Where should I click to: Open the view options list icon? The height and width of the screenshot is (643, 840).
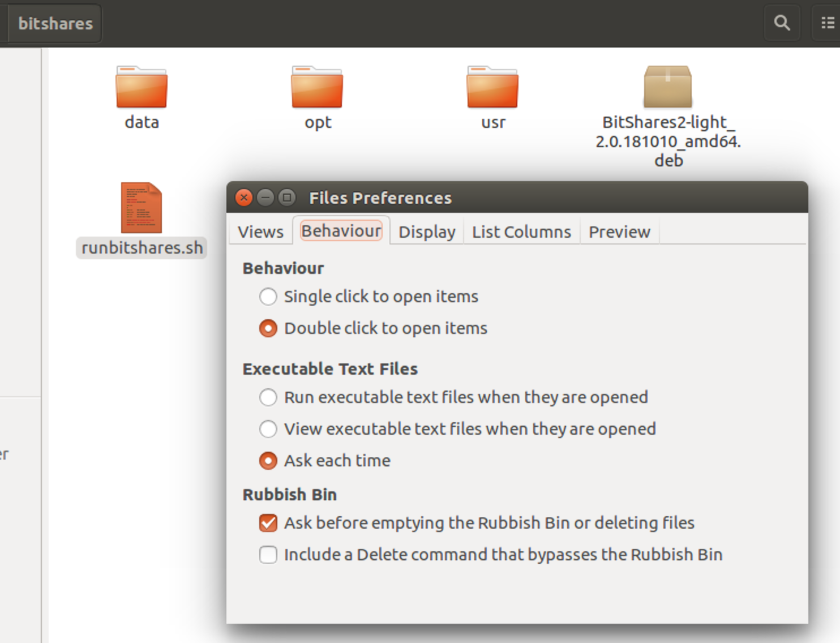pos(827,23)
